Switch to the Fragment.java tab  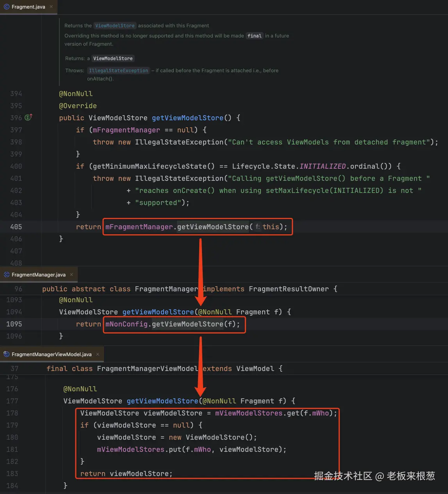click(x=29, y=7)
